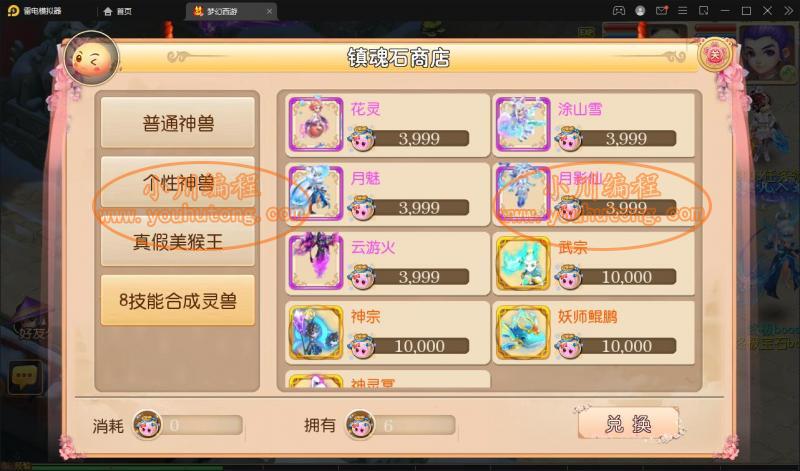Switch to the 个性神兽 category tab
The width and height of the screenshot is (800, 471).
click(x=178, y=182)
